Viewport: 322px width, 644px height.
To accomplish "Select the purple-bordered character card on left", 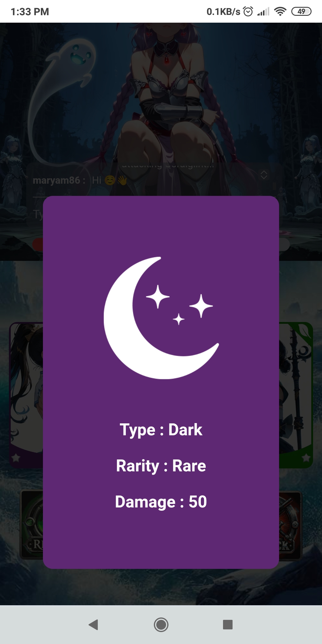I will [x=26, y=395].
